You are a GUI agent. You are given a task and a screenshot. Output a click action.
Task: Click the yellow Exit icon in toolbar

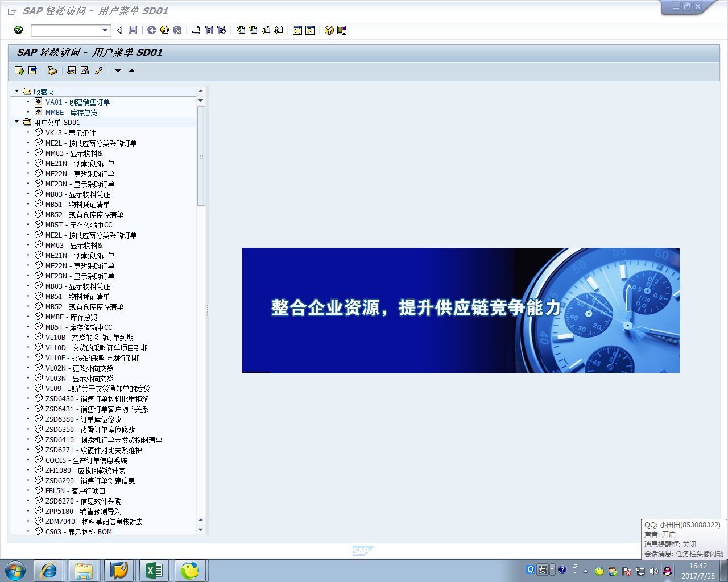[164, 30]
